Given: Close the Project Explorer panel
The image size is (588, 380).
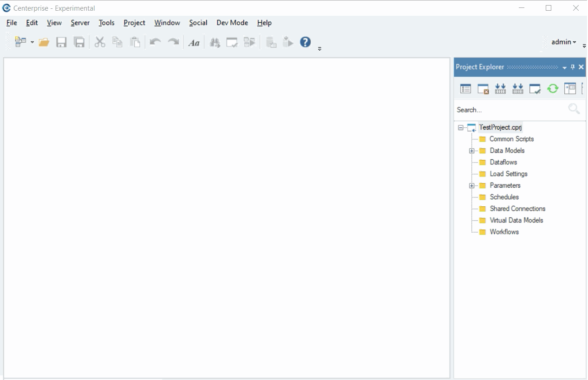Looking at the screenshot, I should point(581,67).
